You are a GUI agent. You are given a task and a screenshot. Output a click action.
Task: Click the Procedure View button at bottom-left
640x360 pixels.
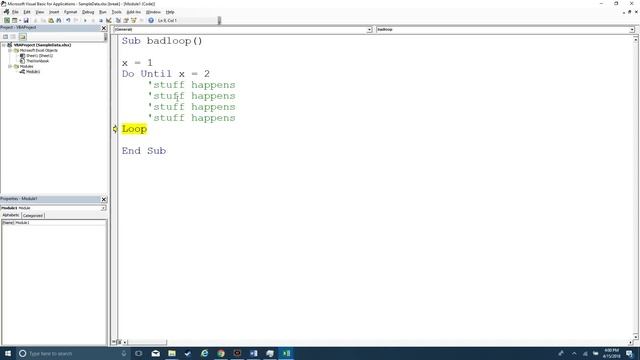[x=114, y=342]
